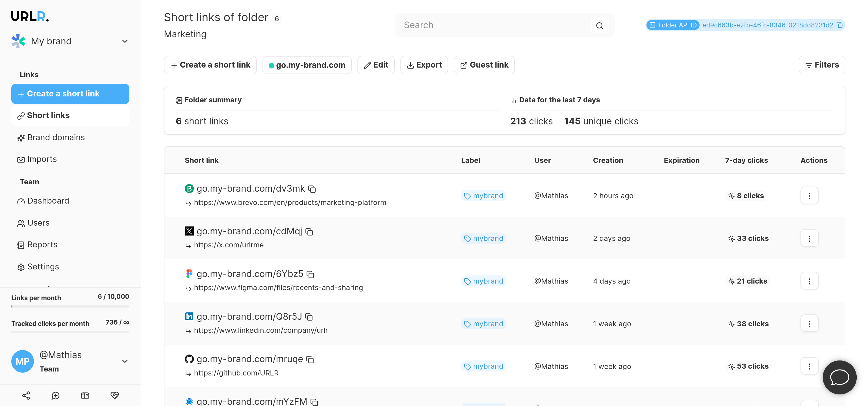Viewport: 868px width, 406px height.
Task: Export the folder's short links
Action: click(x=424, y=65)
